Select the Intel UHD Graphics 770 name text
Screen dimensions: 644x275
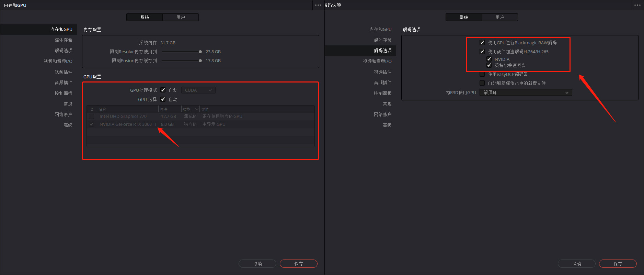coord(123,117)
